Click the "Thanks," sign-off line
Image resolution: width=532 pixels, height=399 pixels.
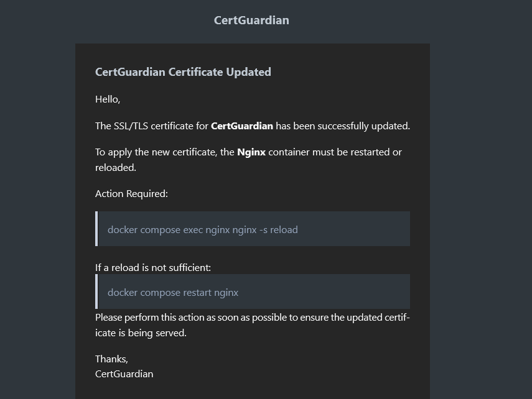[111, 359]
